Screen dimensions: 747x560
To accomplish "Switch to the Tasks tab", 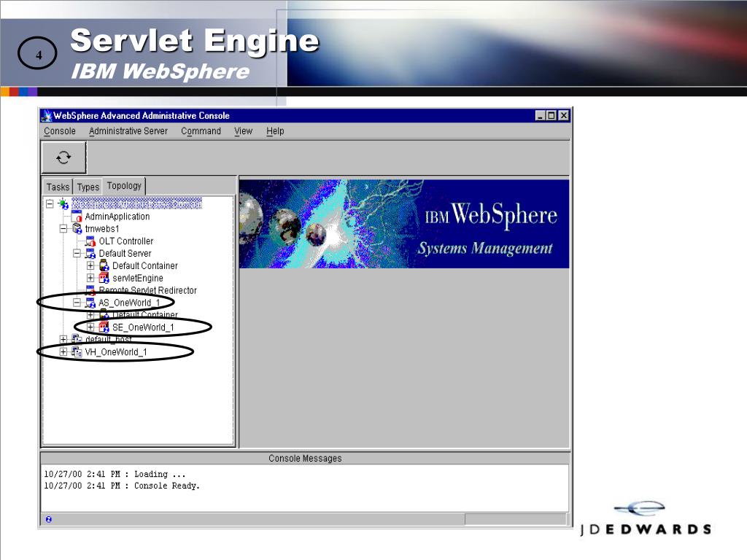I will 58,187.
